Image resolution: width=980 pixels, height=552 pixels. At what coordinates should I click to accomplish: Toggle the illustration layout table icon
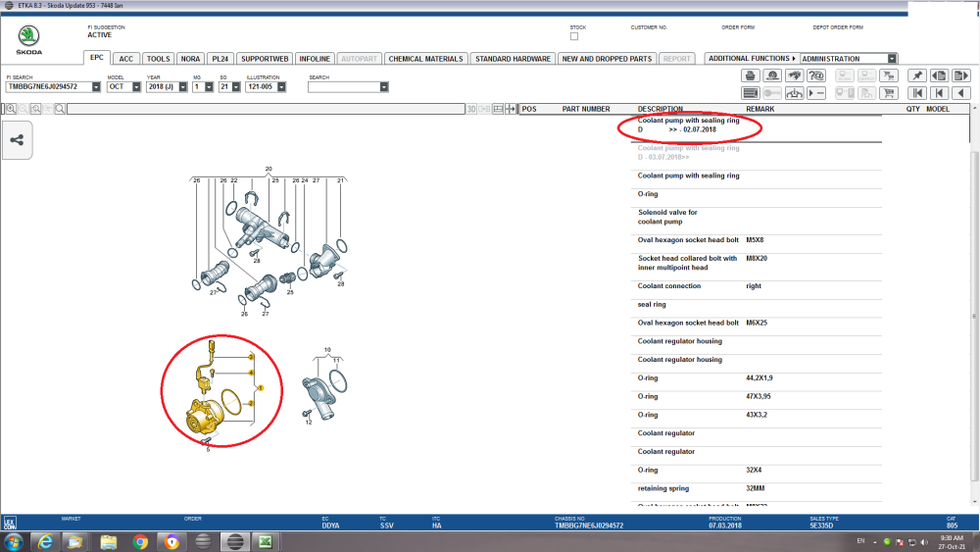[x=498, y=109]
